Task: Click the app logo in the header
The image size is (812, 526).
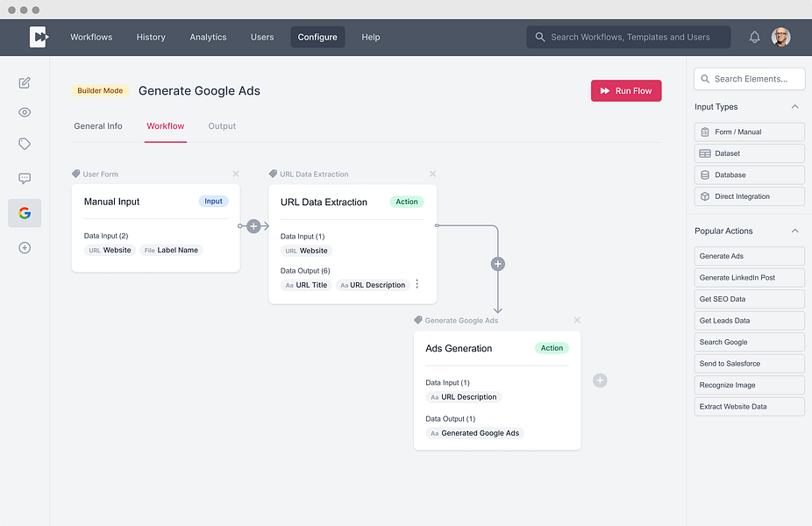Action: [39, 38]
